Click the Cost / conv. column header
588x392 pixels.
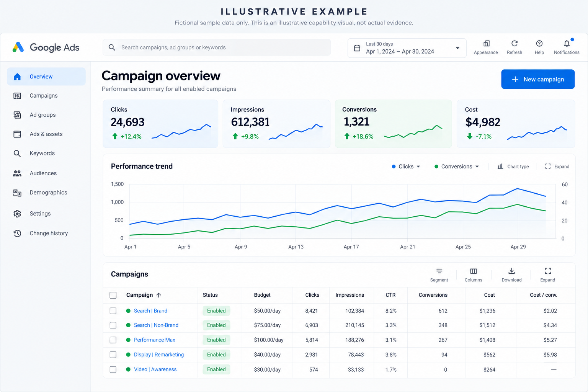[x=543, y=295]
